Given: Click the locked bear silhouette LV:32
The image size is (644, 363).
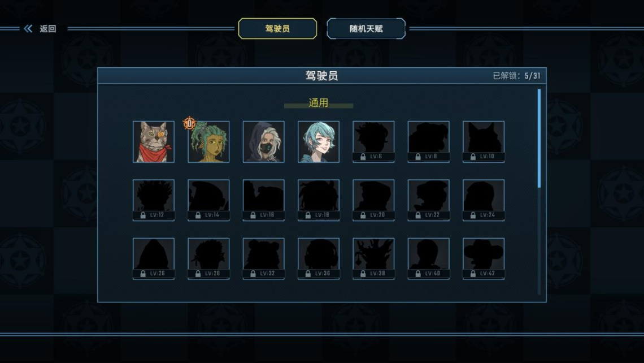Looking at the screenshot, I should [x=264, y=258].
